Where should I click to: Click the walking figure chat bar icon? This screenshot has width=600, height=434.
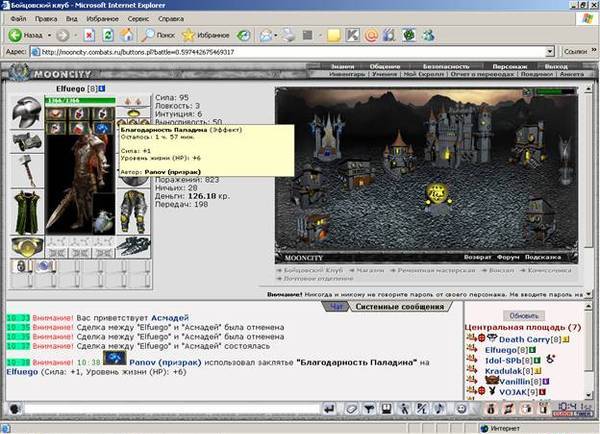pos(404,409)
